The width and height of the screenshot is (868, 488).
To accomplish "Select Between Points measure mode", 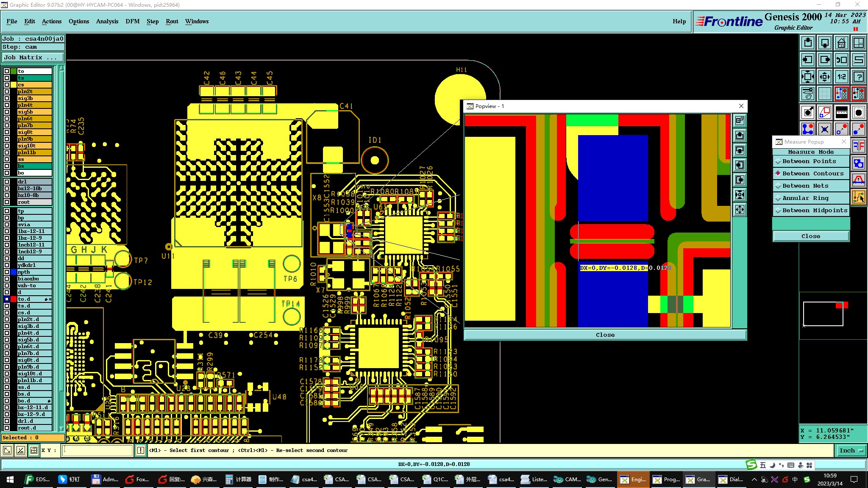I will click(809, 161).
